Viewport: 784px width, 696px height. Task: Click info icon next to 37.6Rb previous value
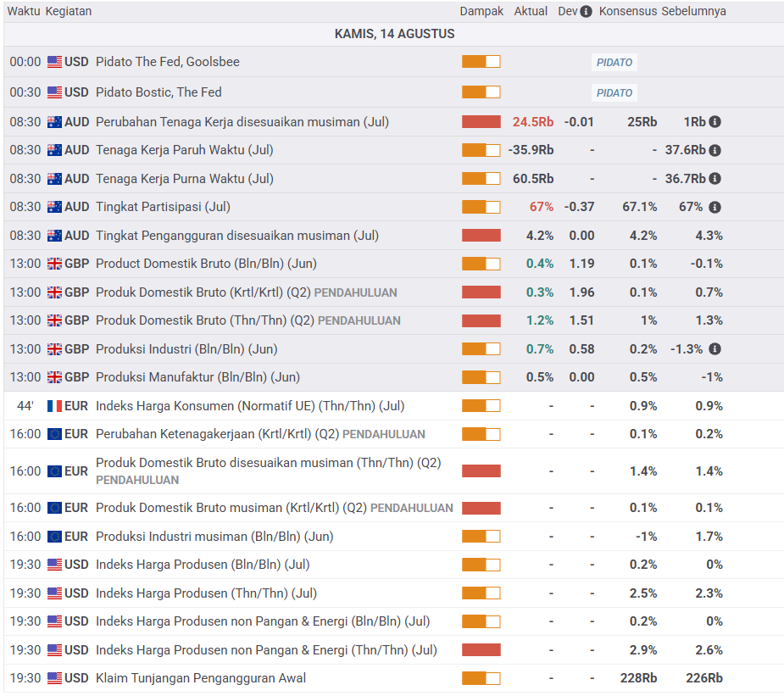[714, 150]
